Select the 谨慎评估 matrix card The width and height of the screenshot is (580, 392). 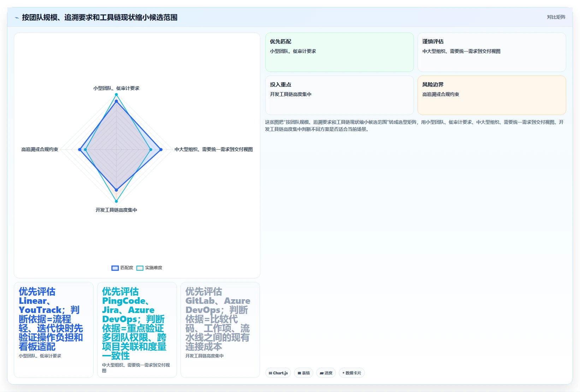[x=492, y=52]
